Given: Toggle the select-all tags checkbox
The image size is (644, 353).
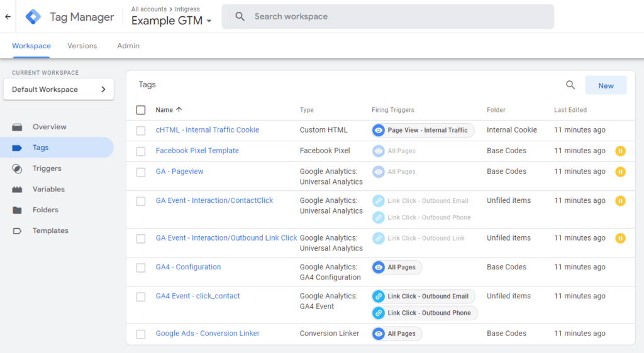Looking at the screenshot, I should (x=141, y=110).
